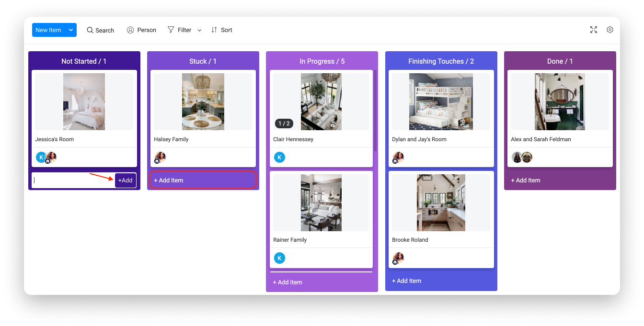Image resolution: width=644 pixels, height=326 pixels.
Task: Click the K avatar on Jessica's Room
Action: 41,157
